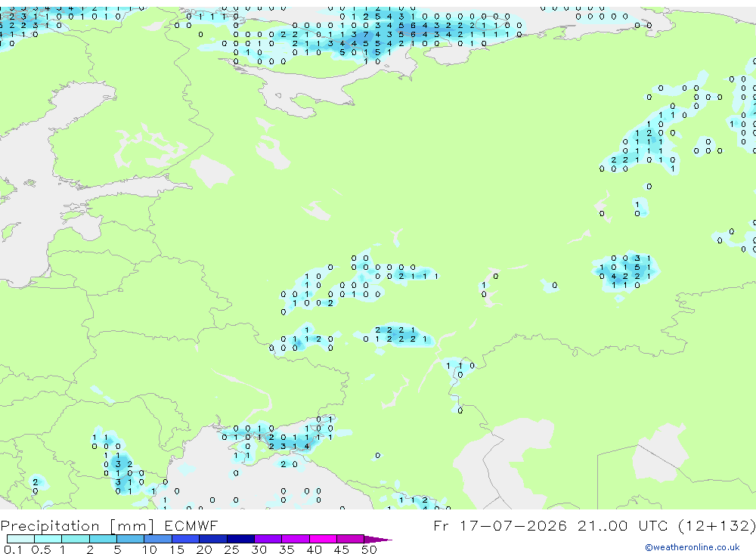Screen dimensions: 756x554
Task: Select the 1–2 mm legend swatch
Action: click(x=75, y=539)
